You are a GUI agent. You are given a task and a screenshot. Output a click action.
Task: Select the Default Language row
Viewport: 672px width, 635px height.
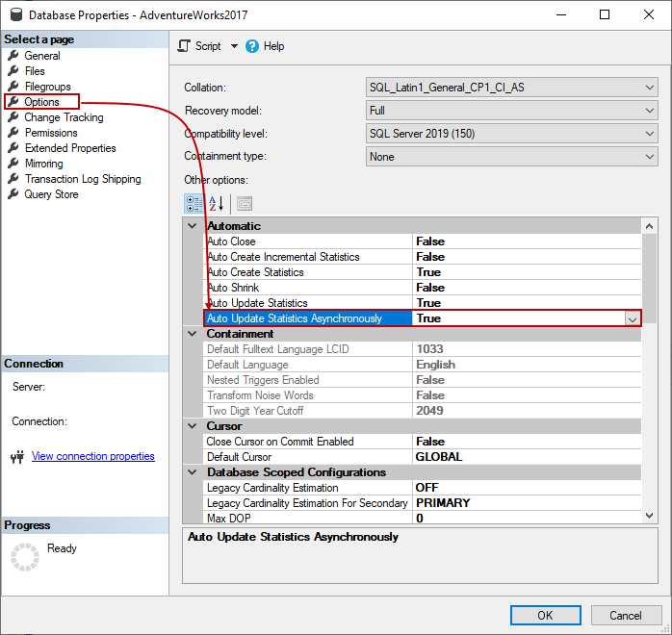pyautogui.click(x=422, y=365)
